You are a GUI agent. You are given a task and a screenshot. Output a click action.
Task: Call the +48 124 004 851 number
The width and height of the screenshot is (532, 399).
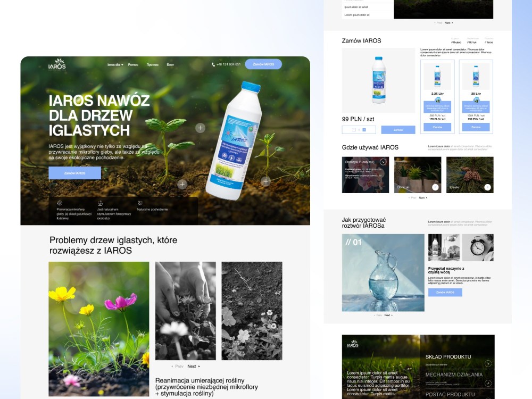(228, 64)
